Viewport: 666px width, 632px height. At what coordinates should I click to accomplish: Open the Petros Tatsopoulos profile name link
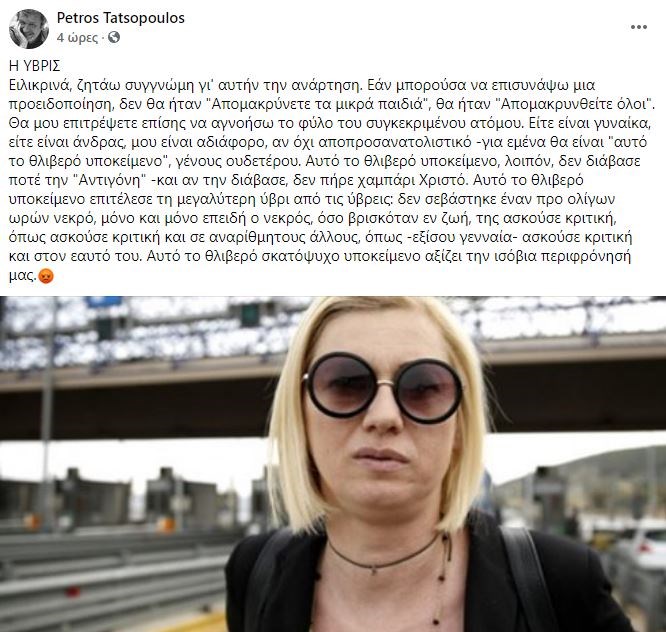pyautogui.click(x=121, y=18)
